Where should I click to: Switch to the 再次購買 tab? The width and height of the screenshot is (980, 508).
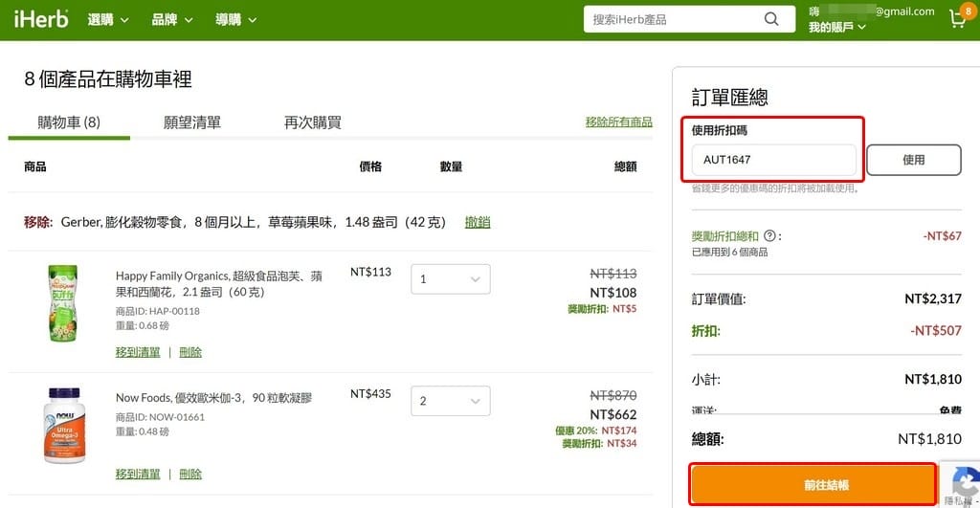(x=313, y=122)
